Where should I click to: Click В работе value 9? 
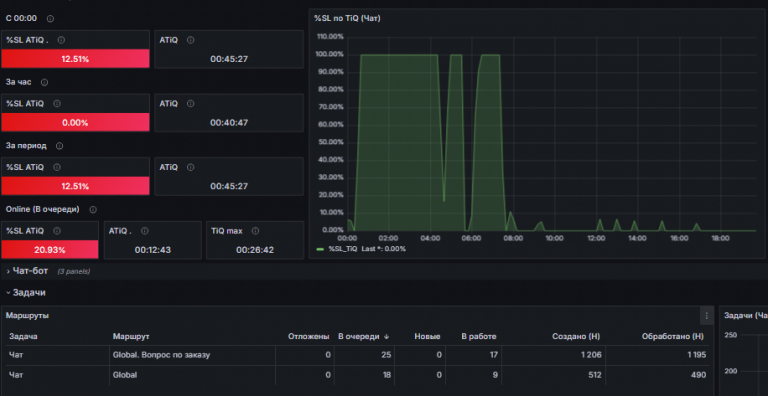coord(495,375)
